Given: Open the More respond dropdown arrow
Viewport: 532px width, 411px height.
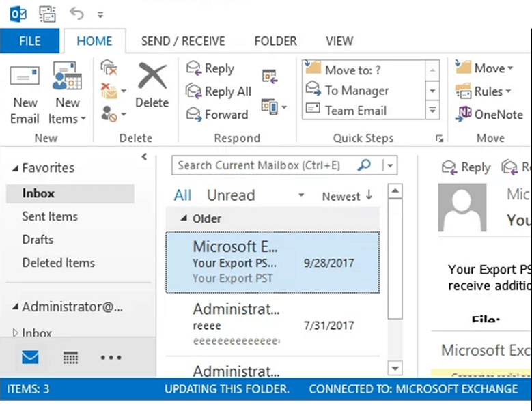Looking at the screenshot, I should (x=284, y=107).
